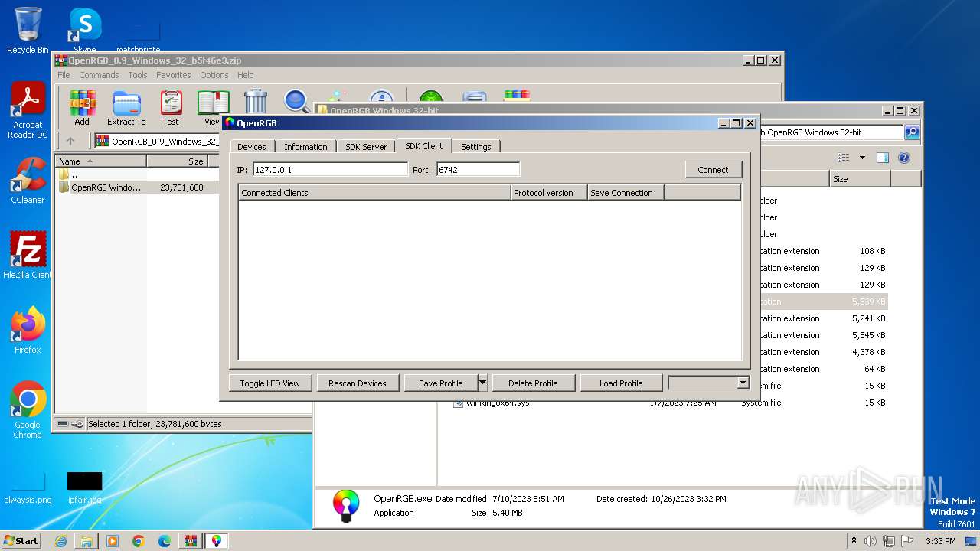Image resolution: width=980 pixels, height=551 pixels.
Task: Switch to SDK Server tab
Action: pyautogui.click(x=366, y=147)
